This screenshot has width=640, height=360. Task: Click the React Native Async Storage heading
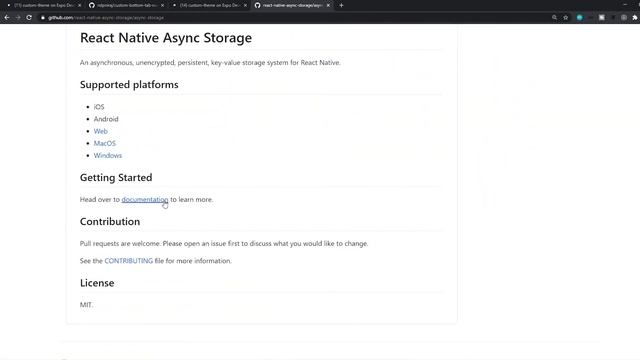(x=166, y=38)
